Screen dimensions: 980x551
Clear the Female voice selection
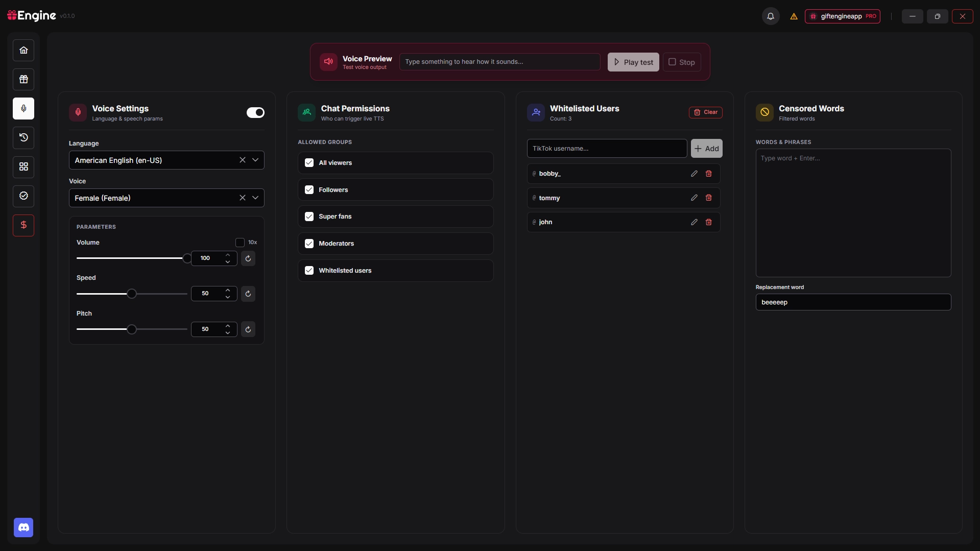pyautogui.click(x=243, y=198)
